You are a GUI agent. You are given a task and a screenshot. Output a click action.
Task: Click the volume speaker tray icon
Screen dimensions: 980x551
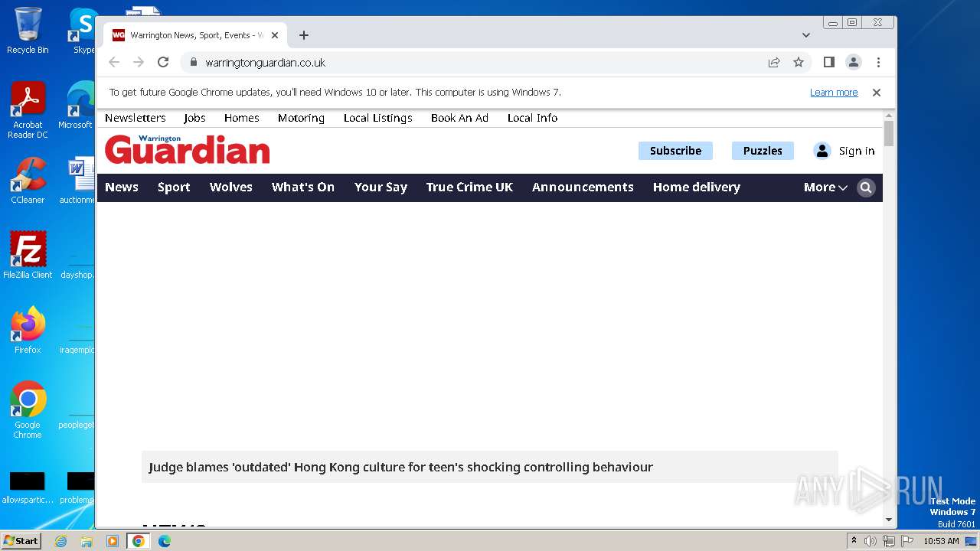(x=871, y=541)
